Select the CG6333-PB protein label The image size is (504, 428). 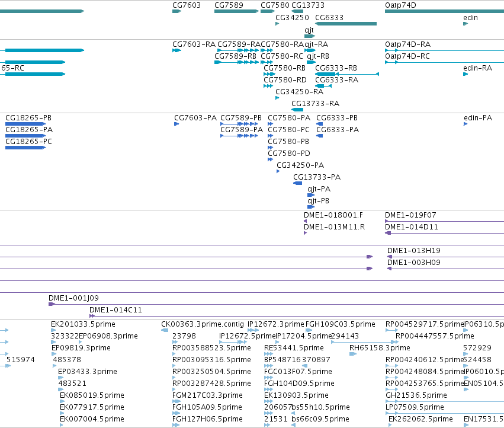(337, 118)
